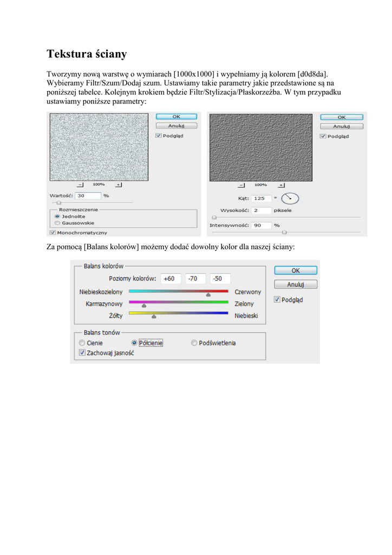
Task: Choose Podświetlenia tone balance
Action: tap(194, 343)
